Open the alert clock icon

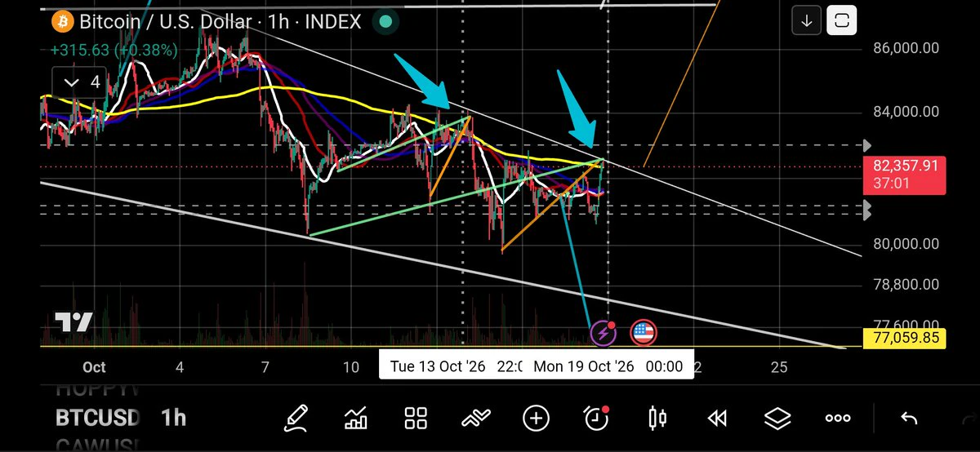click(597, 418)
